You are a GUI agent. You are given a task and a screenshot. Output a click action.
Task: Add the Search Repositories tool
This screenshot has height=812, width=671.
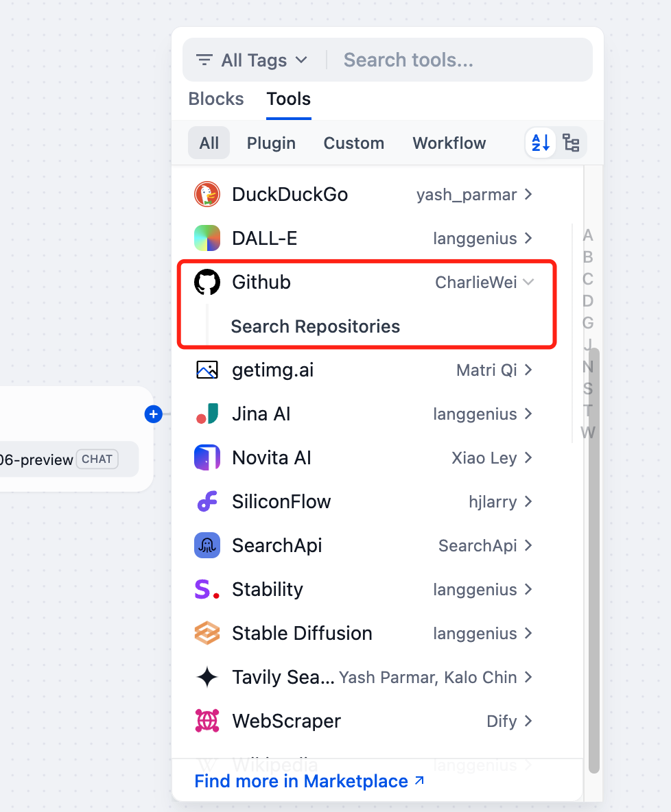pos(315,326)
